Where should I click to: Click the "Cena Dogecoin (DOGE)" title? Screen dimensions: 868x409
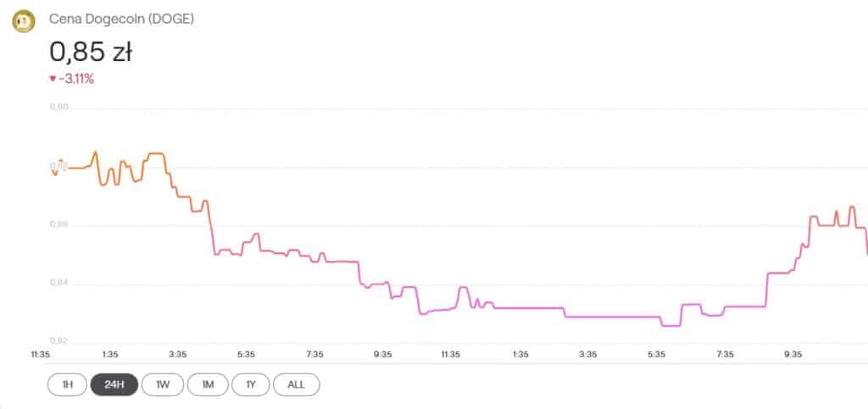[x=121, y=18]
